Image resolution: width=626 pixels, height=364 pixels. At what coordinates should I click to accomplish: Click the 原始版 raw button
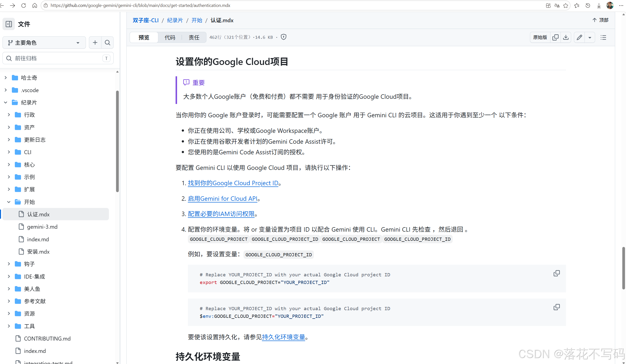pos(540,37)
